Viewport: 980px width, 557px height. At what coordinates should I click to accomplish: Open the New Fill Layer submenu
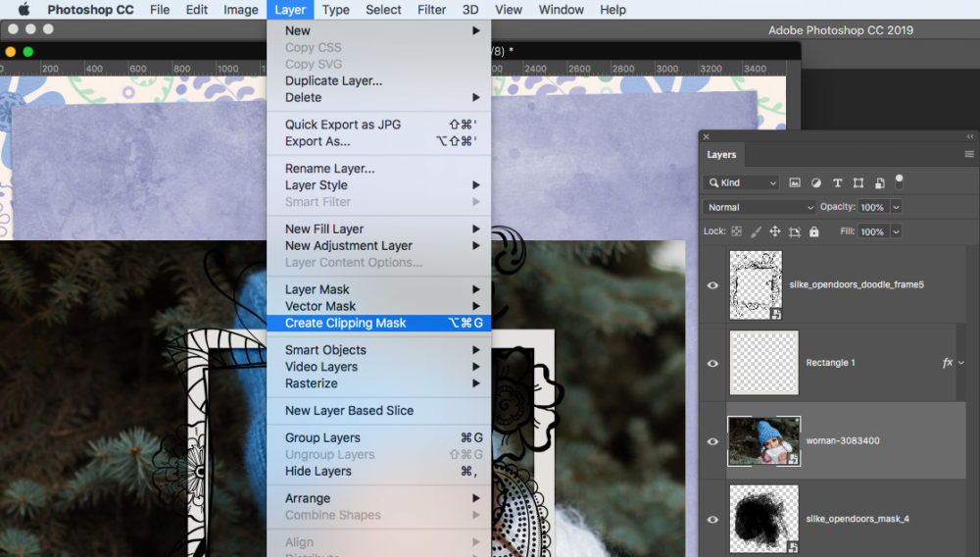(x=378, y=228)
